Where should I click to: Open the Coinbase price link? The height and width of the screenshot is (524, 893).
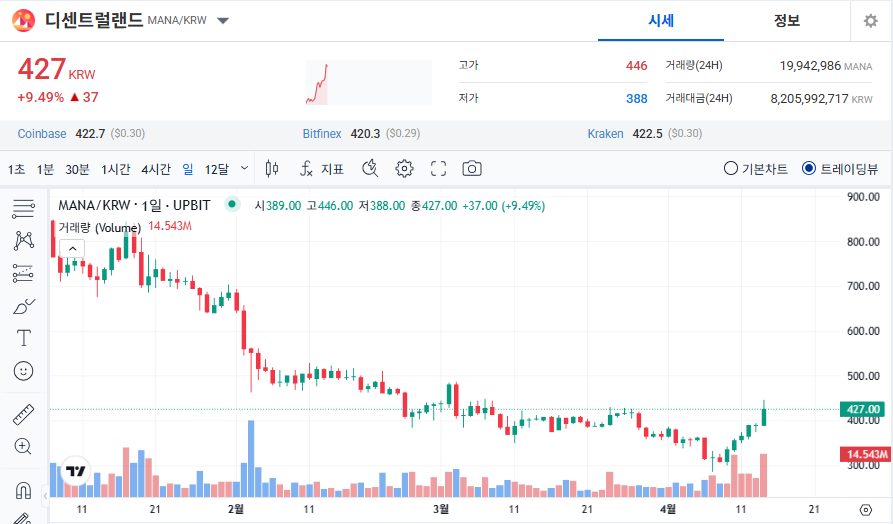click(x=42, y=134)
